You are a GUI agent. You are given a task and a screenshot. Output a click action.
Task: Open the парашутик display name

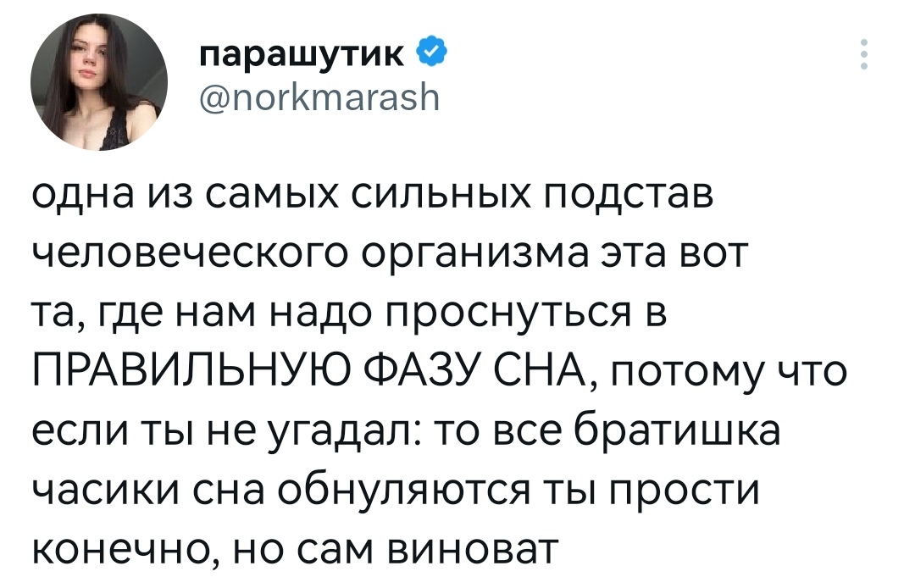click(x=301, y=56)
